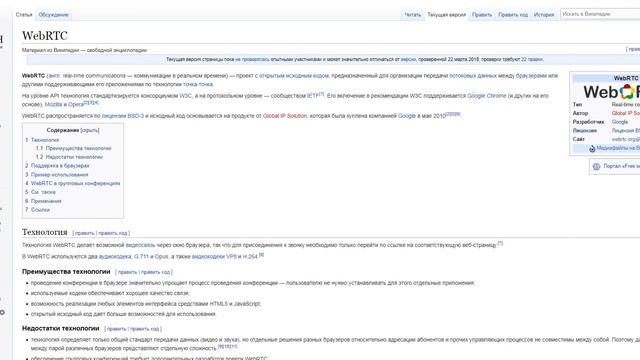Click 'править' next to Недостатки технологии heading
This screenshot has width=640, height=360.
tap(116, 329)
